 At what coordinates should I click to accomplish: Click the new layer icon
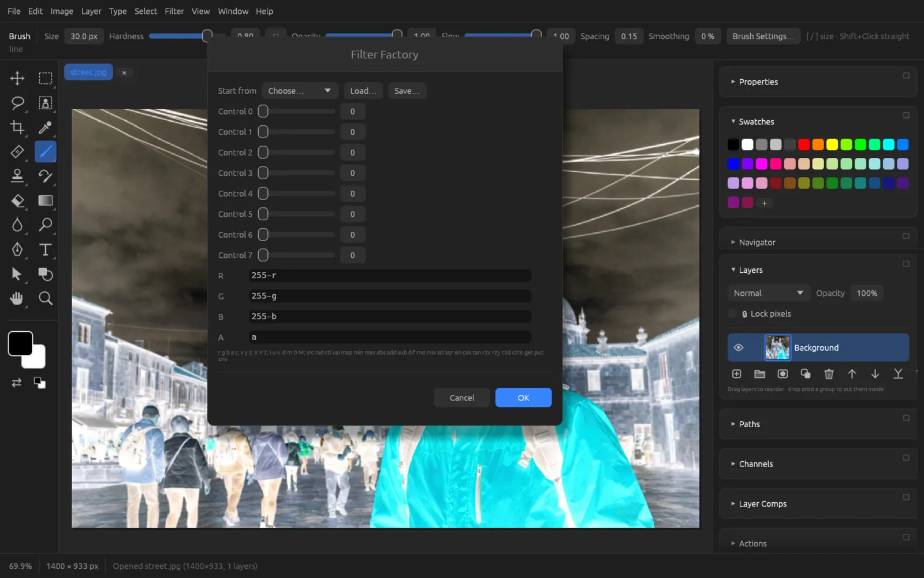(x=736, y=374)
